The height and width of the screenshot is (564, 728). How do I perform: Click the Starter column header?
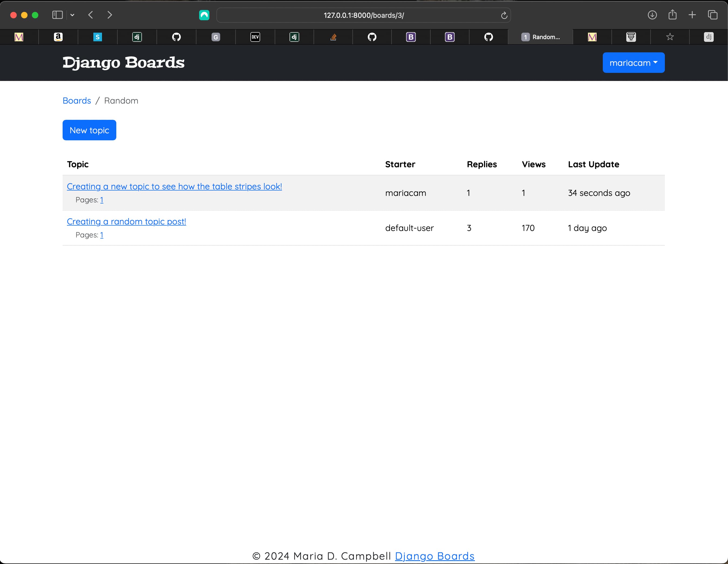400,164
